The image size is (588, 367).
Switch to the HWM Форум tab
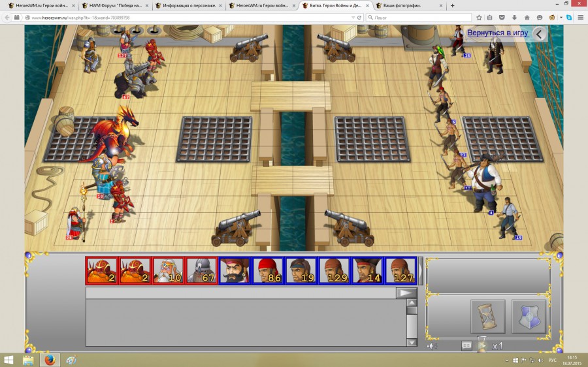click(x=115, y=6)
